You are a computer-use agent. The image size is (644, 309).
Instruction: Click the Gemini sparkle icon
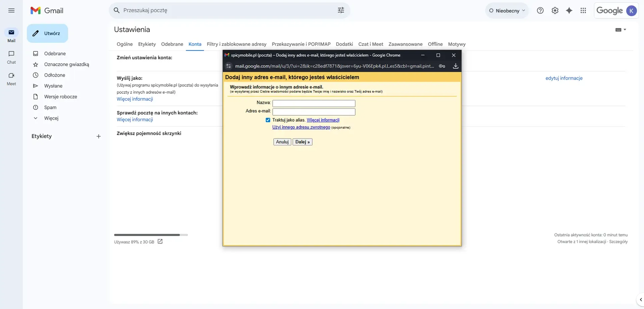coord(569,10)
